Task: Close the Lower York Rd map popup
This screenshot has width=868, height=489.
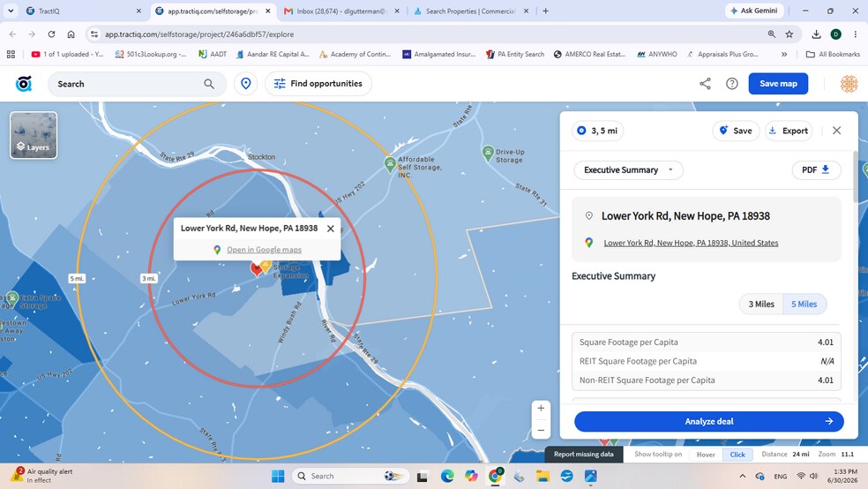Action: click(331, 228)
